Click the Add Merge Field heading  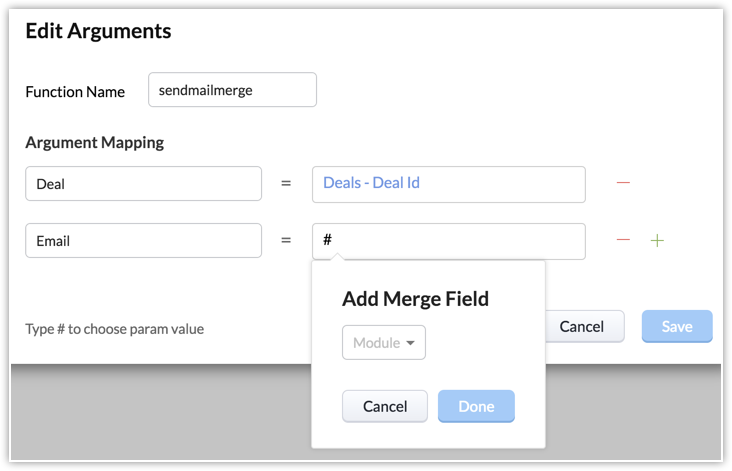(x=415, y=298)
